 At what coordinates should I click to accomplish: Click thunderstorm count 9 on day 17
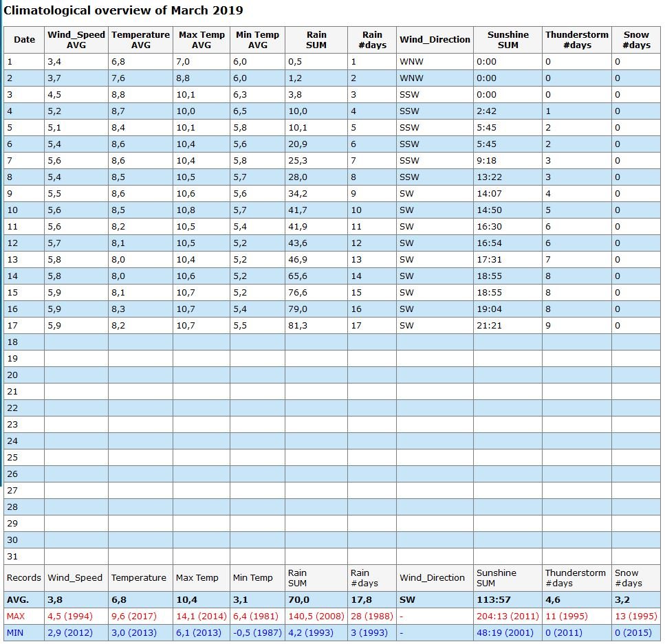tap(548, 326)
